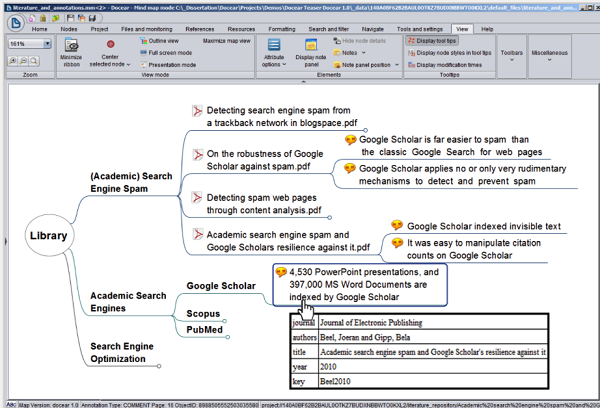
Task: Click the Display note panel icon
Action: [x=310, y=45]
